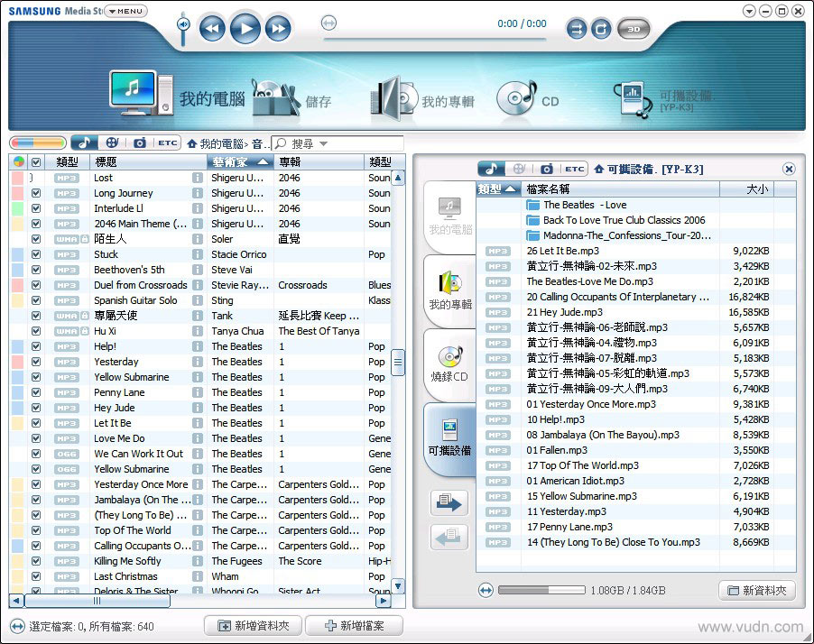Show photo files in left library filter
The height and width of the screenshot is (644, 814).
tap(140, 143)
